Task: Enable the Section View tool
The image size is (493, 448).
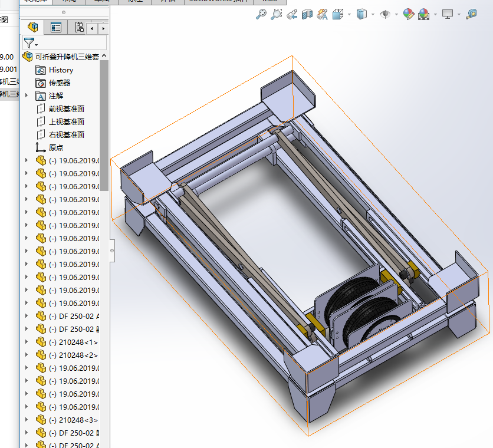Action: [x=307, y=14]
